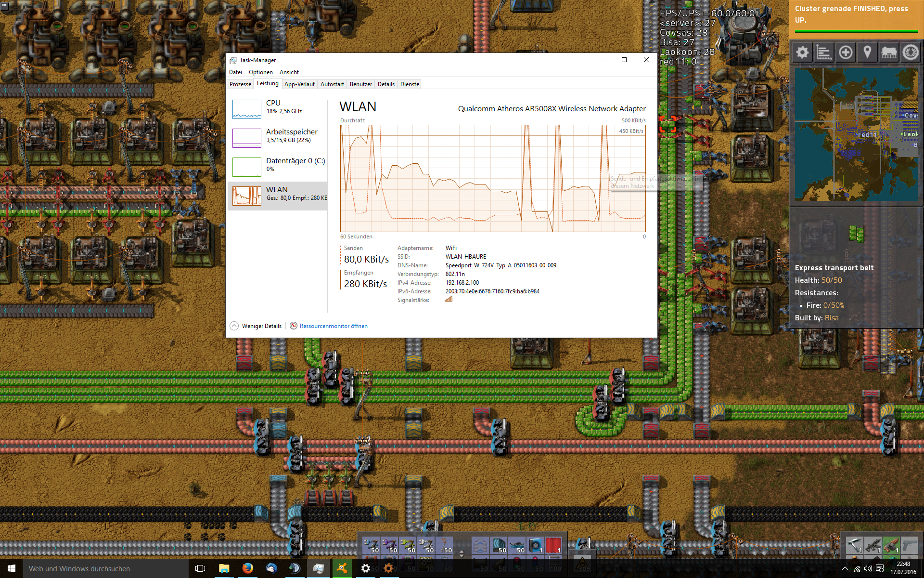924x578 pixels.
Task: Switch to the App-Verlauf tab
Action: click(299, 84)
